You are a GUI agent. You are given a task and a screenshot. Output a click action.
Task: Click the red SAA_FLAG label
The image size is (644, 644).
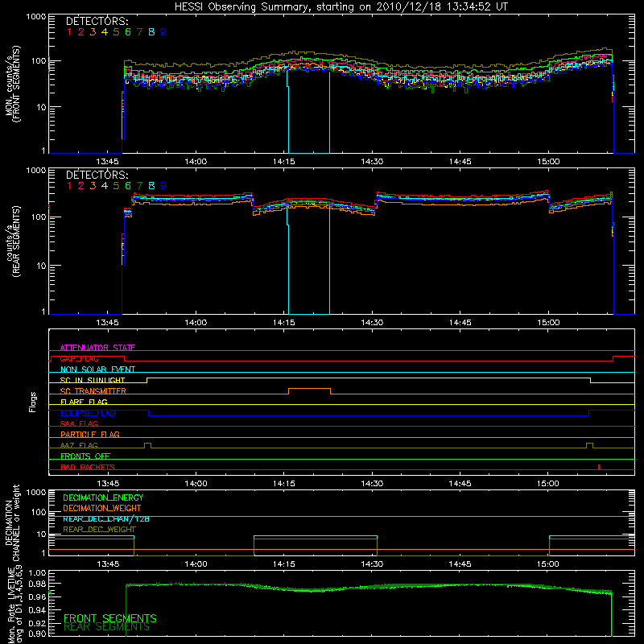coord(79,423)
